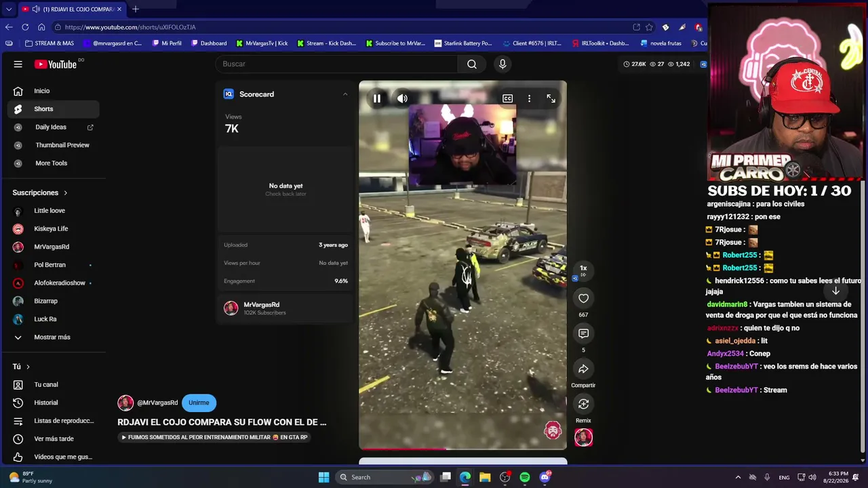Viewport: 868px width, 488px height.
Task: Open the linked GTA RP military training video
Action: [x=214, y=437]
